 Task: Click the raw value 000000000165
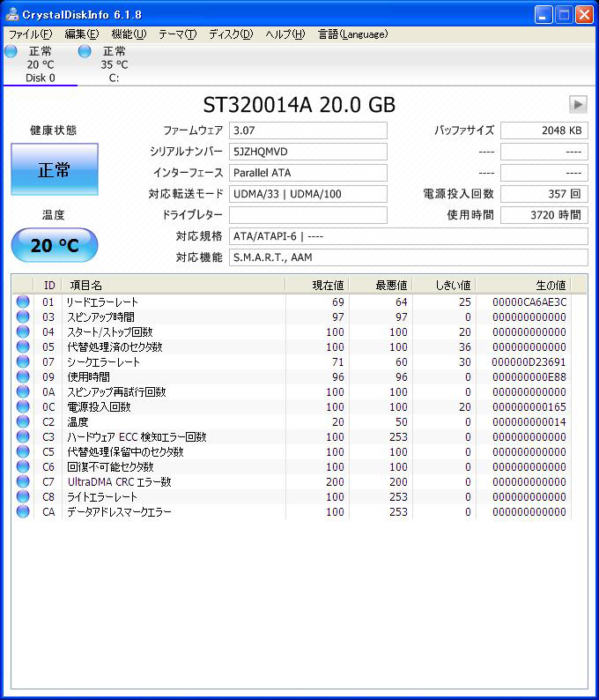pyautogui.click(x=529, y=407)
